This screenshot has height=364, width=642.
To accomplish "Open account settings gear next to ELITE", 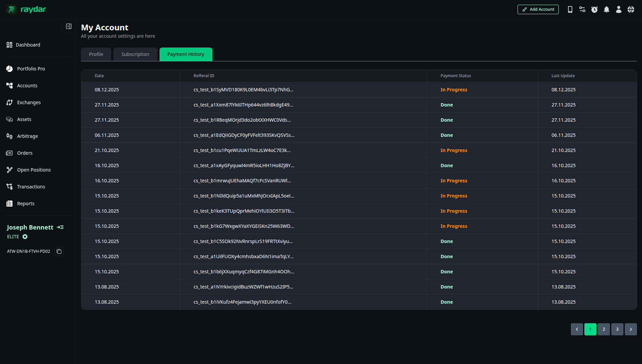I will [x=25, y=237].
